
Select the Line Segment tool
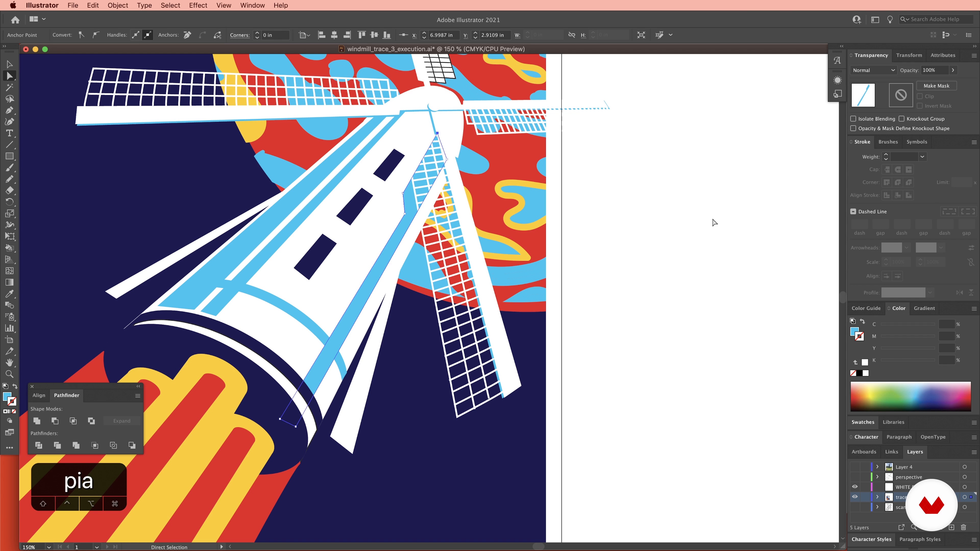(9, 144)
